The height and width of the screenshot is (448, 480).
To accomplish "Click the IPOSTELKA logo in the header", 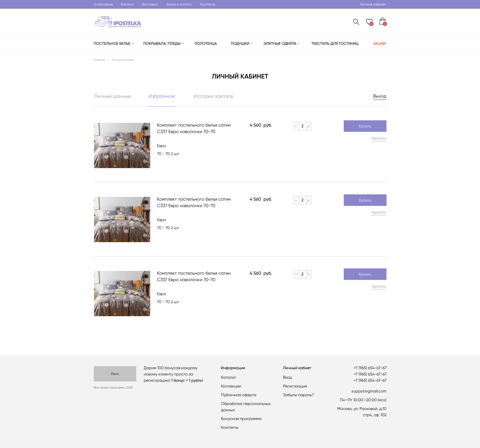I will (x=118, y=22).
